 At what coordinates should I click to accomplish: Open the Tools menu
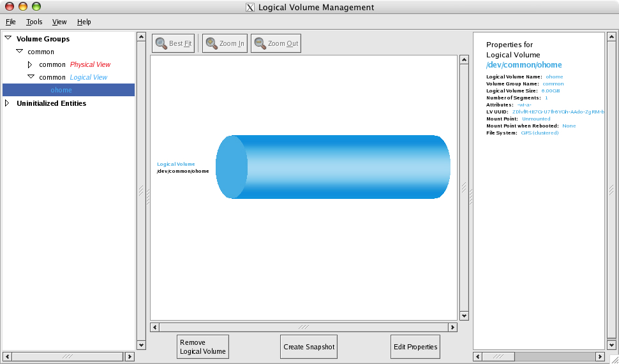point(34,22)
